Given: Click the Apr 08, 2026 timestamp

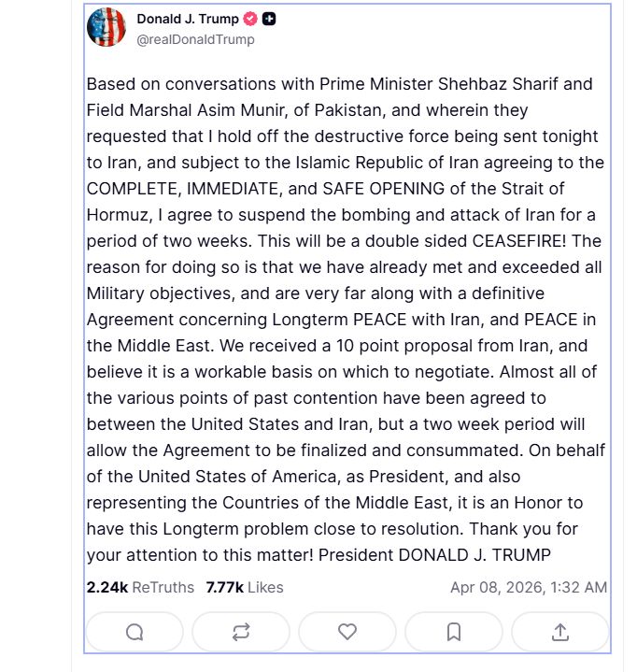Looking at the screenshot, I should 528,588.
